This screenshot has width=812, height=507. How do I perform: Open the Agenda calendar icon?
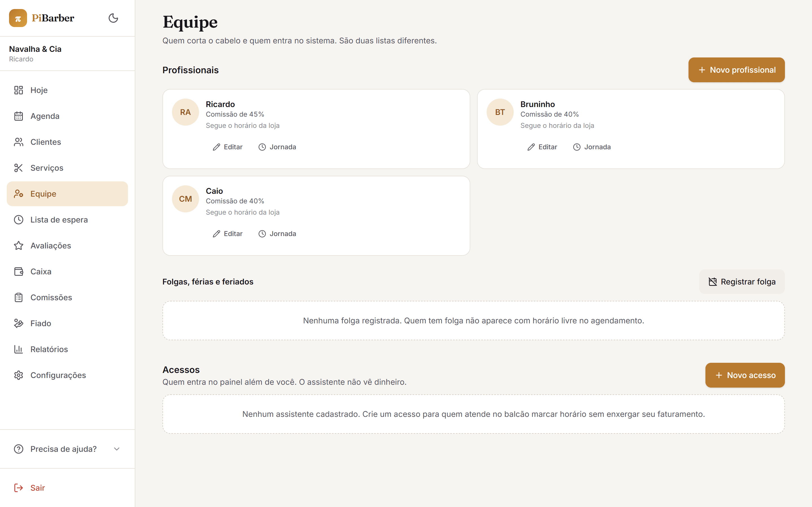point(18,116)
